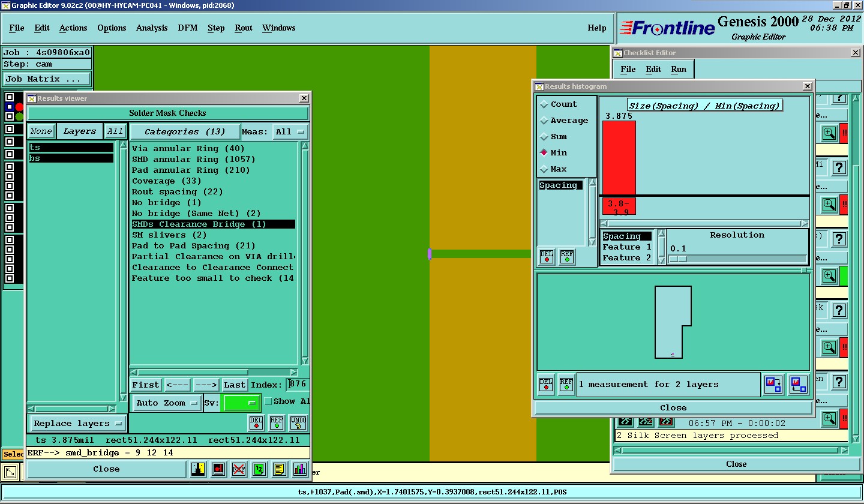
Task: Open the Rout menu
Action: tap(244, 28)
